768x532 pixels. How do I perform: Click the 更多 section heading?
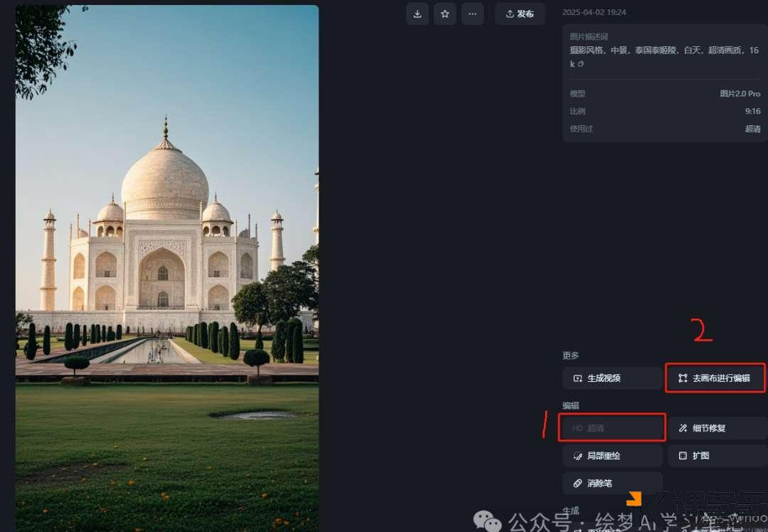tap(570, 356)
